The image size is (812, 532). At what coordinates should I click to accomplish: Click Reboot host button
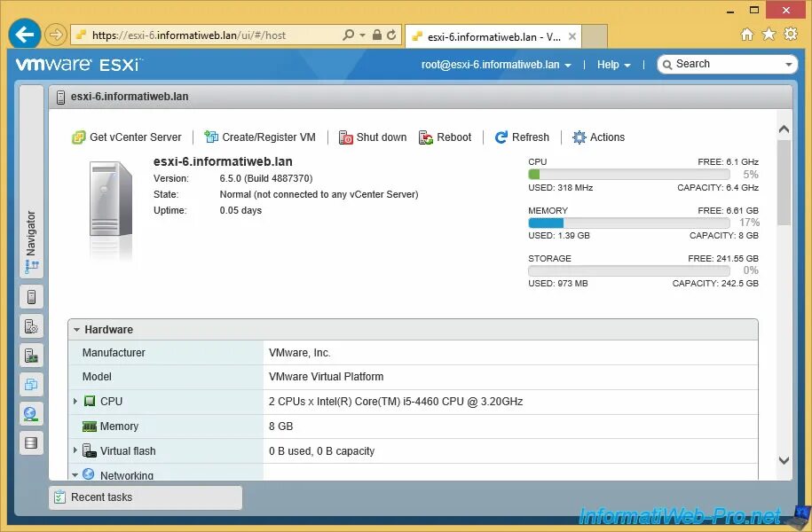445,137
